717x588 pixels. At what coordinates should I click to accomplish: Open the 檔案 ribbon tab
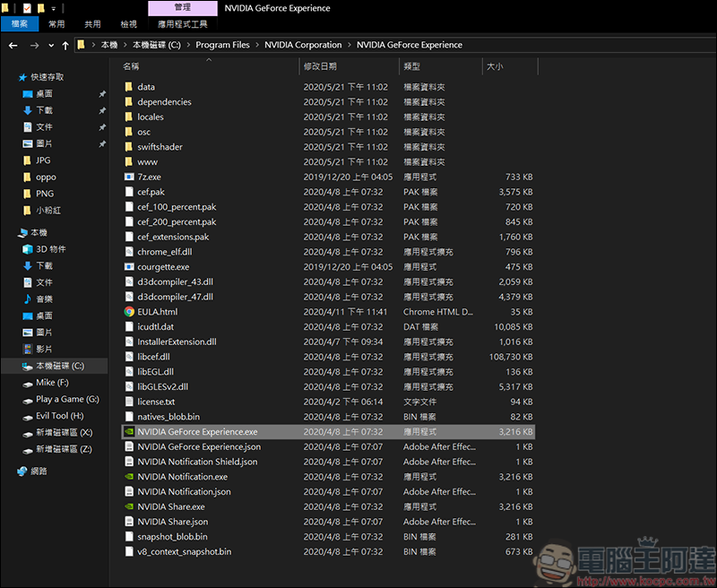(19, 24)
